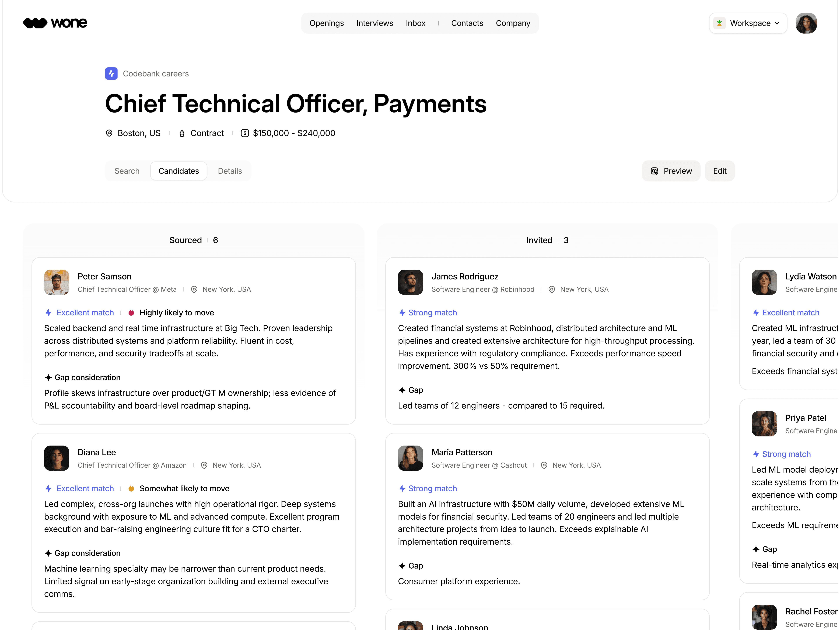Click the Wone logo
Screen dimensions: 840x630
55,23
